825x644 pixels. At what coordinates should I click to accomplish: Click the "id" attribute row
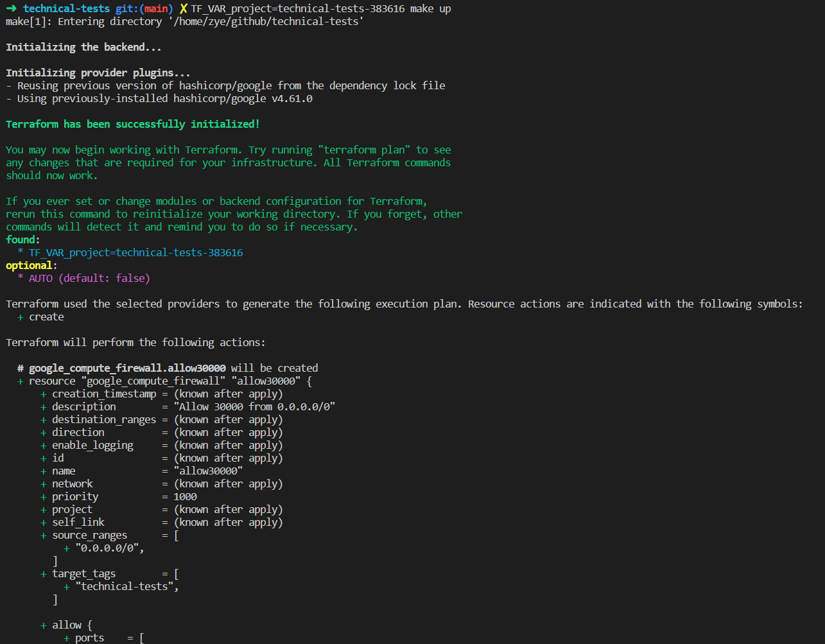pos(162,458)
